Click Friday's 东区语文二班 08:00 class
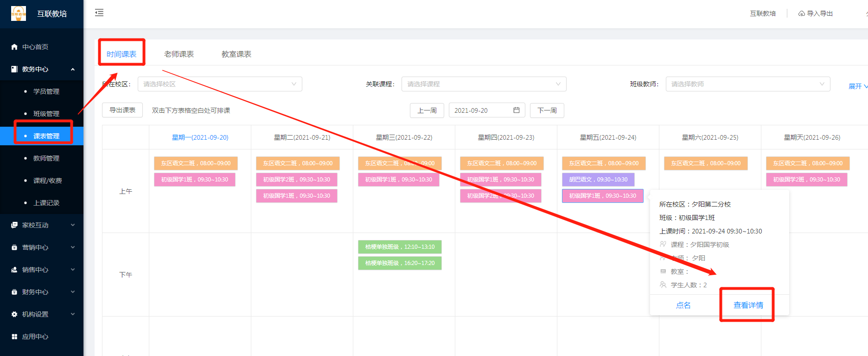Image resolution: width=868 pixels, height=356 pixels. [x=604, y=163]
